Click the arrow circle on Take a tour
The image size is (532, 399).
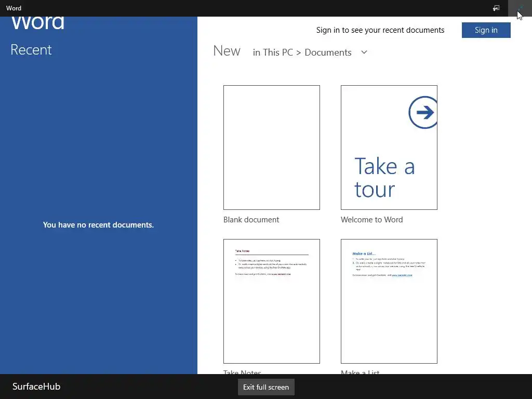[x=423, y=112]
